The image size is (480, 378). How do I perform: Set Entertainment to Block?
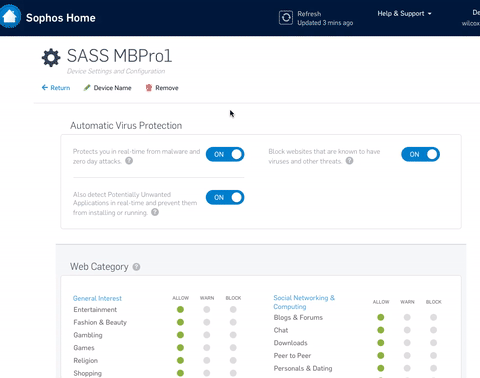[x=233, y=309]
